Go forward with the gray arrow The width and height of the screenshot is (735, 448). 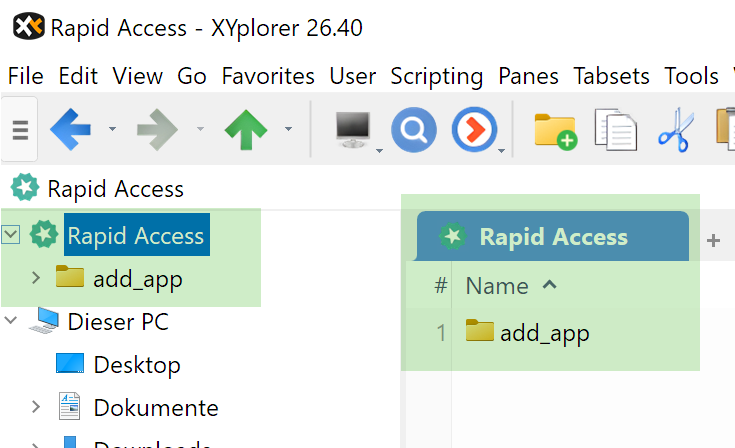[157, 129]
